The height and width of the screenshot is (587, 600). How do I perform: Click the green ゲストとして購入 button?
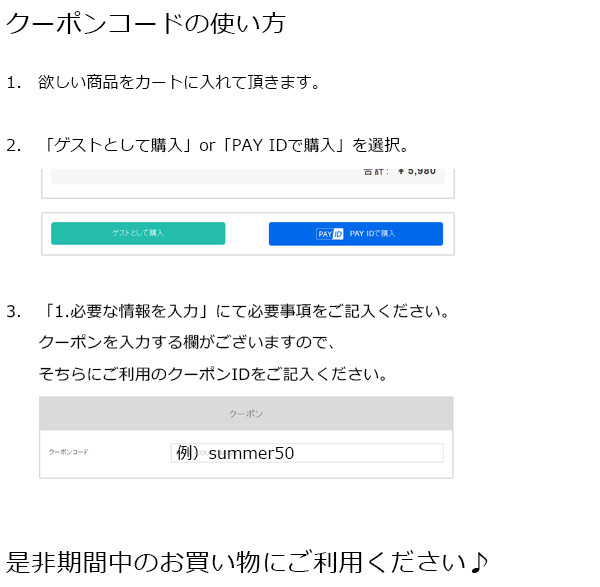138,233
